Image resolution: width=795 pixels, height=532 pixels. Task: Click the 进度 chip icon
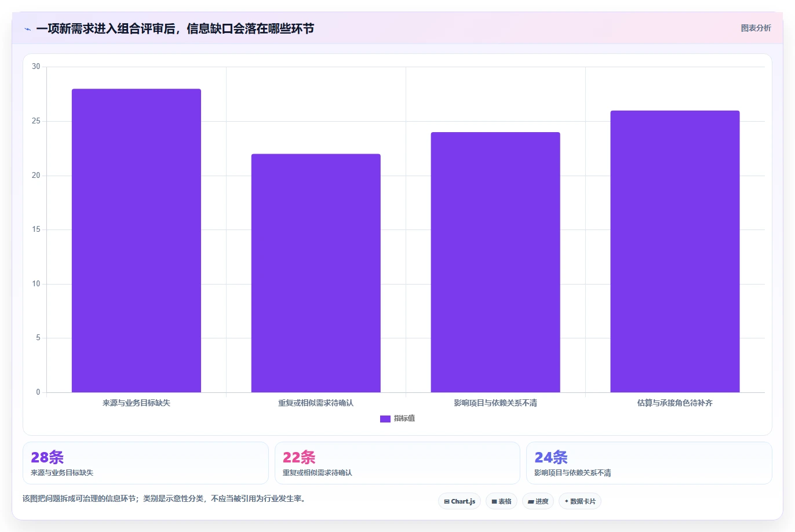(x=531, y=502)
